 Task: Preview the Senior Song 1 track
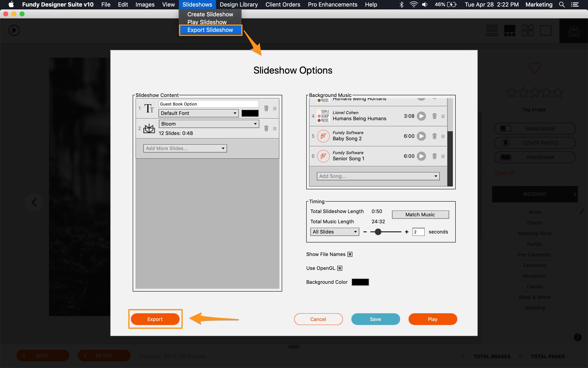pos(421,156)
